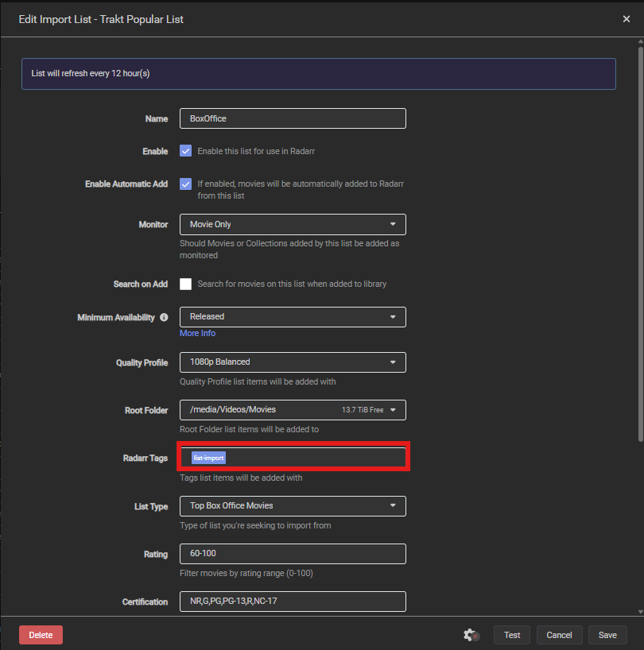The image size is (644, 650).
Task: Click the Certification input field
Action: [293, 601]
